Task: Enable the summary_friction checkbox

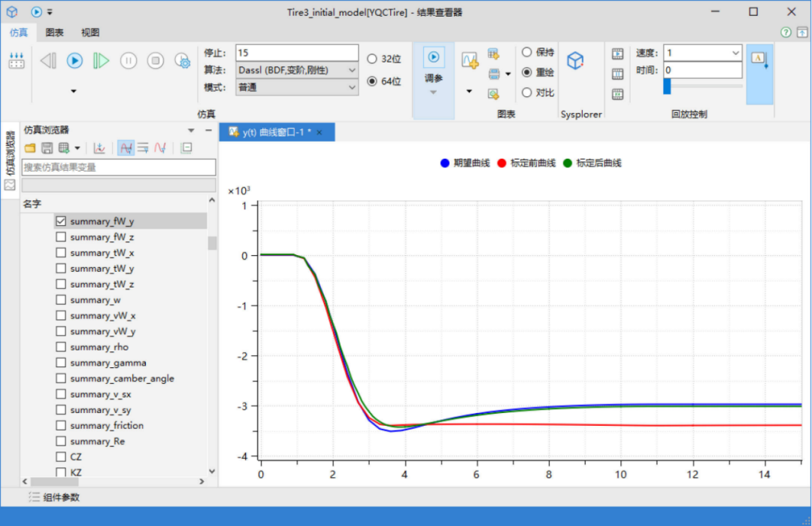Action: click(x=61, y=425)
